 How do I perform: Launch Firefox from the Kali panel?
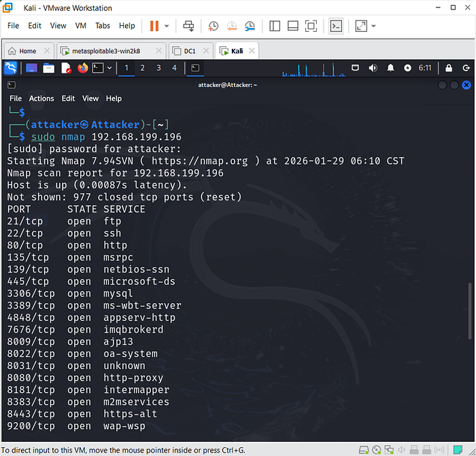coord(82,68)
